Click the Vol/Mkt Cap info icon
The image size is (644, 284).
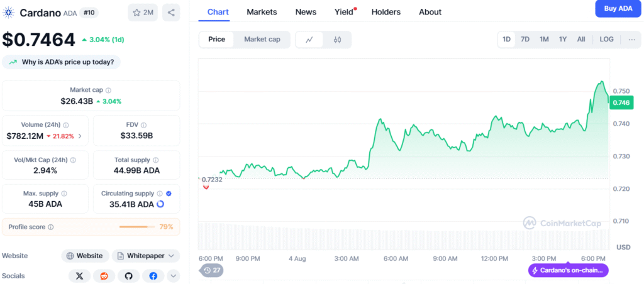73,160
